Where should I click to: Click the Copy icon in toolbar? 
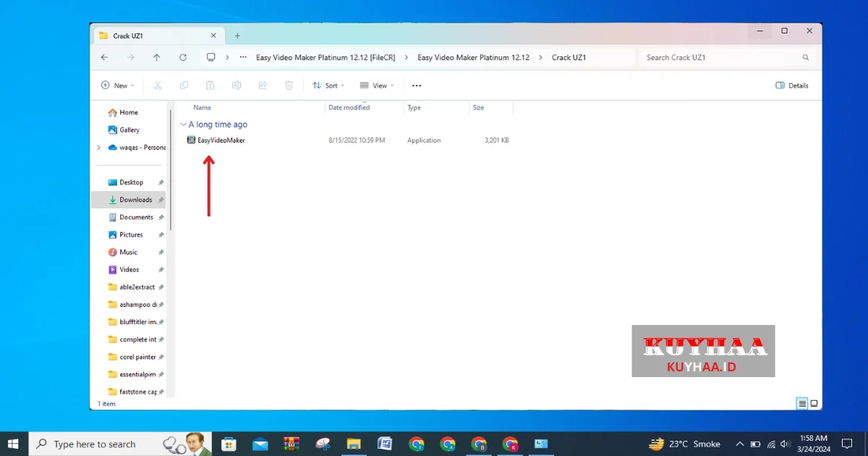coord(184,85)
